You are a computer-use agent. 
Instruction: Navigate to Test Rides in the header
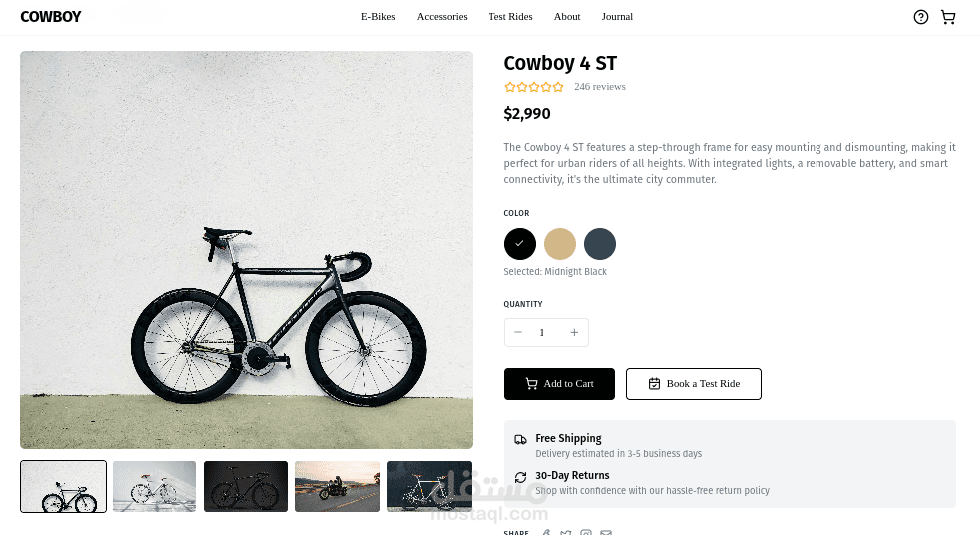pyautogui.click(x=510, y=17)
